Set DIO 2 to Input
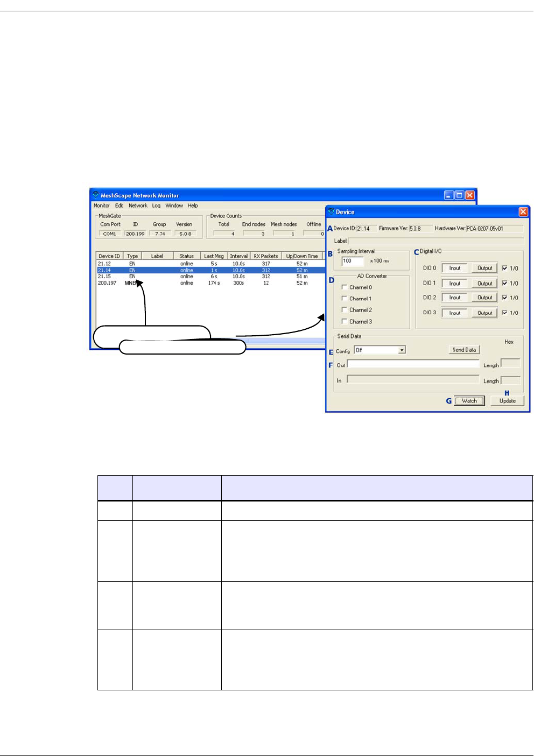This screenshot has width=534, height=756. point(455,298)
